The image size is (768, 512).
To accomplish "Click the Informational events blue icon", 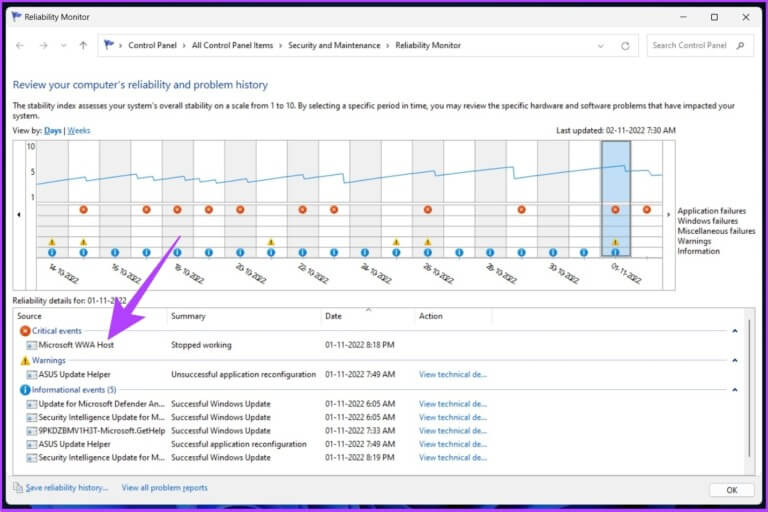I will (25, 390).
